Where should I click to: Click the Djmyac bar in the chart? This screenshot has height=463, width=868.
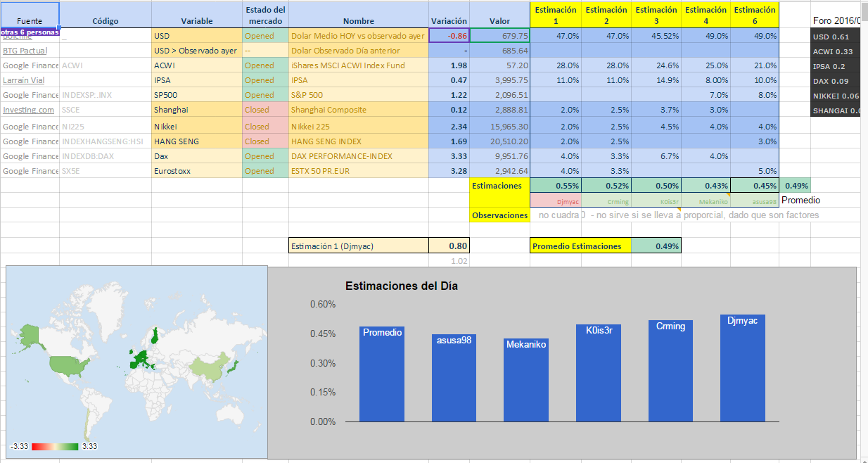click(x=742, y=368)
